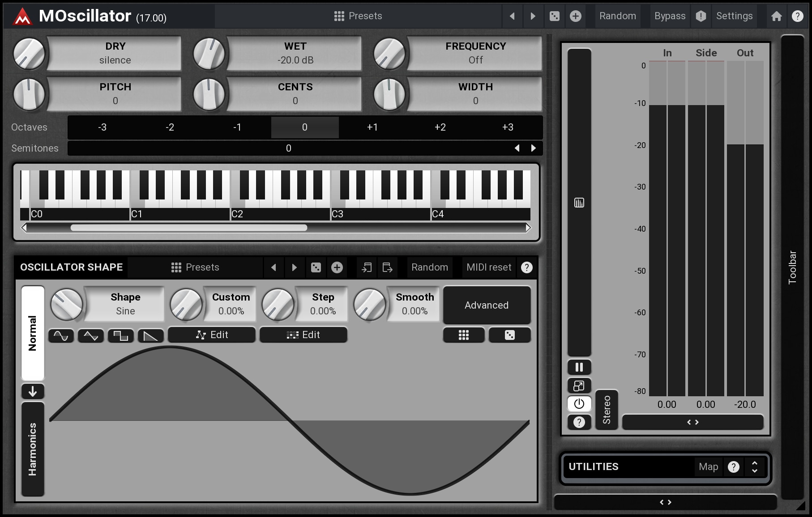The width and height of the screenshot is (812, 517).
Task: Click the paste shape icon in oscillator bar
Action: [388, 267]
